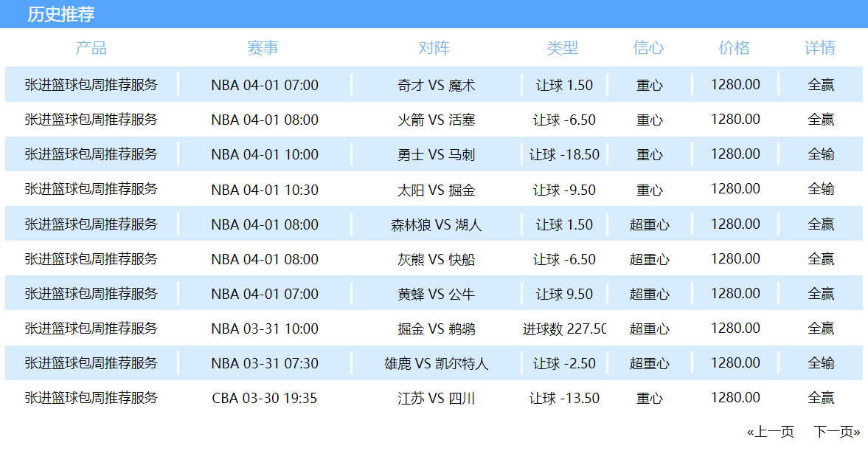Select the 火箭 VS 活塞 matchup

(x=436, y=120)
